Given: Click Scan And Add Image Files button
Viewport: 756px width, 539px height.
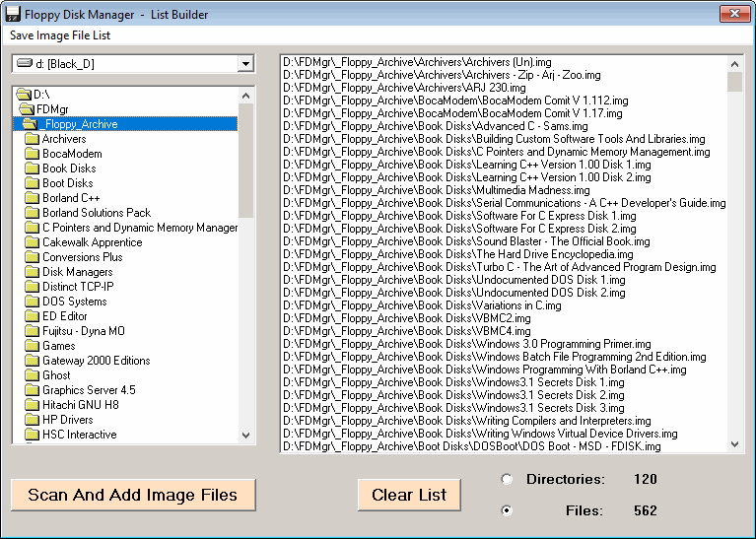Looking at the screenshot, I should coord(133,495).
